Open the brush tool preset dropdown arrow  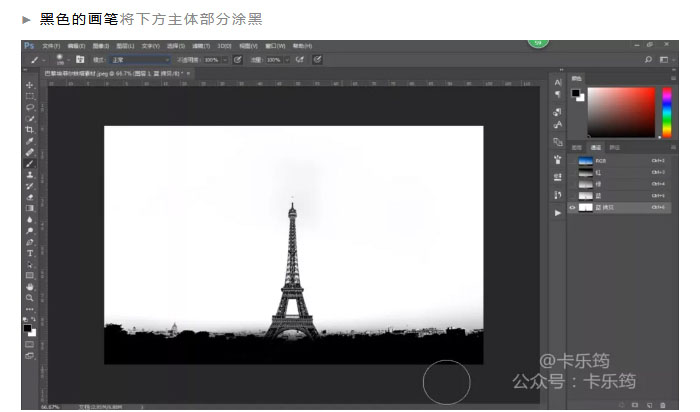(43, 60)
